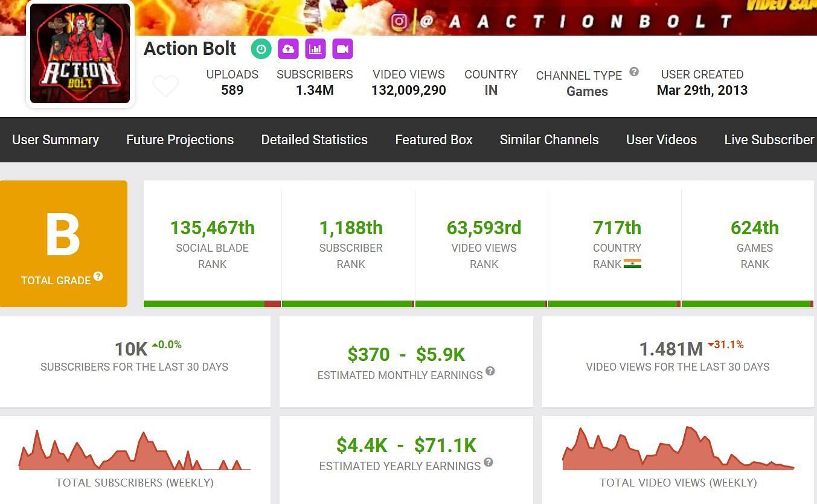Click the country code IN
Screen dimensions: 817x504
click(x=491, y=91)
